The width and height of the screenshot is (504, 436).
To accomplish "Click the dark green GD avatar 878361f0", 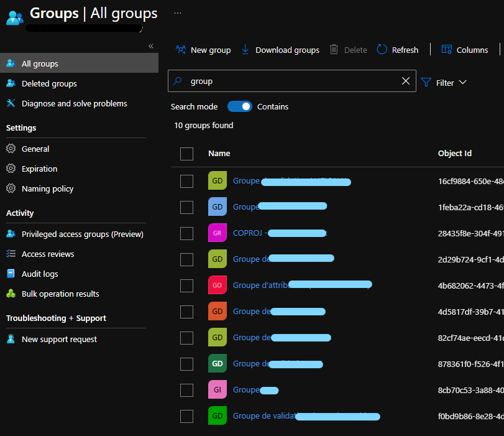I will 218,363.
